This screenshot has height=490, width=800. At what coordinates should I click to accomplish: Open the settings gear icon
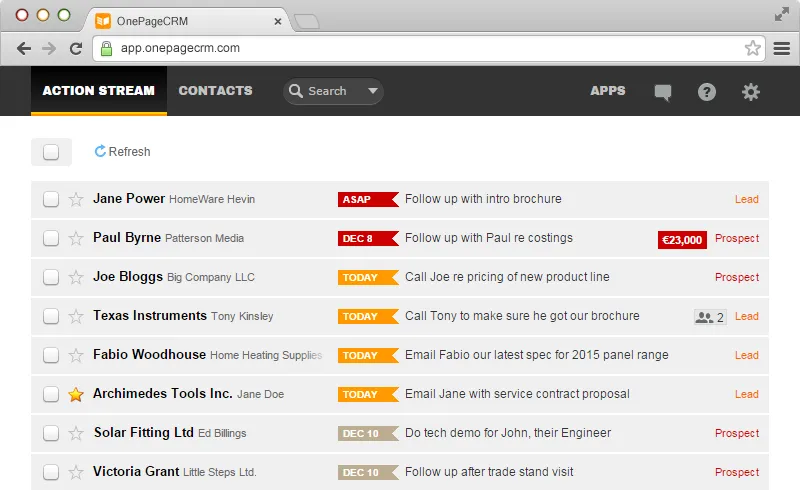[751, 92]
